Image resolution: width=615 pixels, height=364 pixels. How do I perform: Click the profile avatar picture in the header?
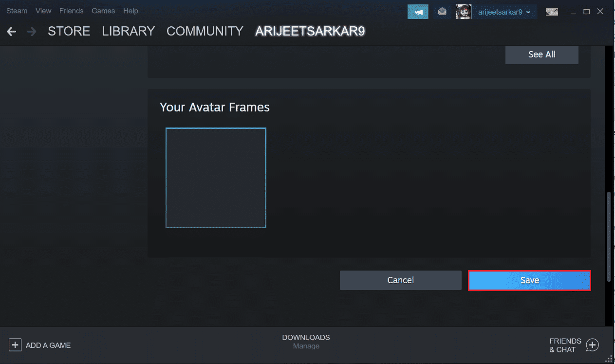point(464,11)
